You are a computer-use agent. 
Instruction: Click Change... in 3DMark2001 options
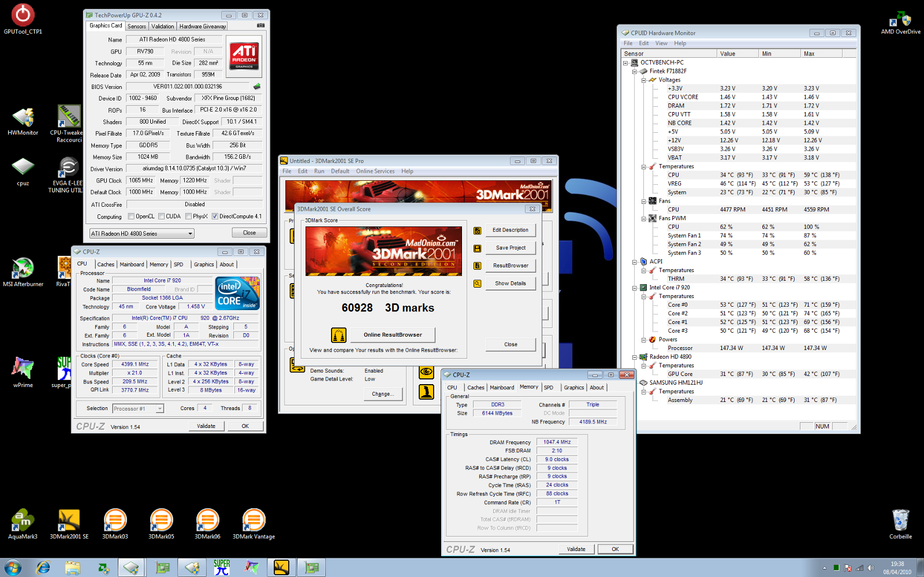coord(383,394)
